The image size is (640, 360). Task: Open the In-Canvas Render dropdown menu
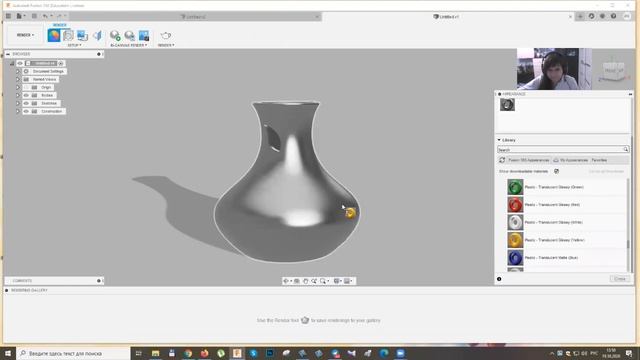[x=129, y=45]
